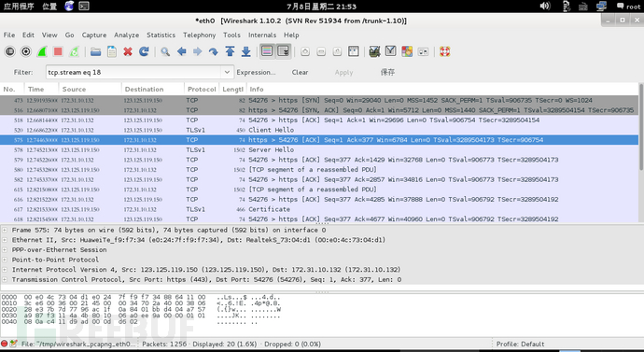Toggle auto scroll during live capture

(x=284, y=51)
